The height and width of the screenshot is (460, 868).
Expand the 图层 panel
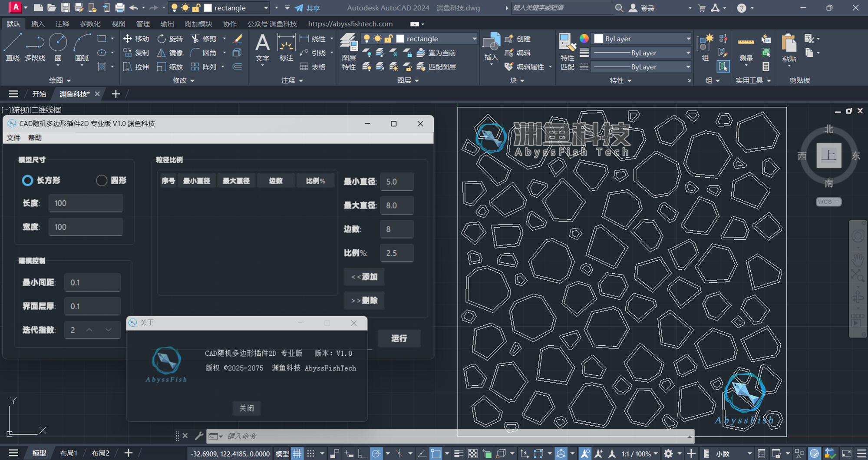pyautogui.click(x=408, y=80)
